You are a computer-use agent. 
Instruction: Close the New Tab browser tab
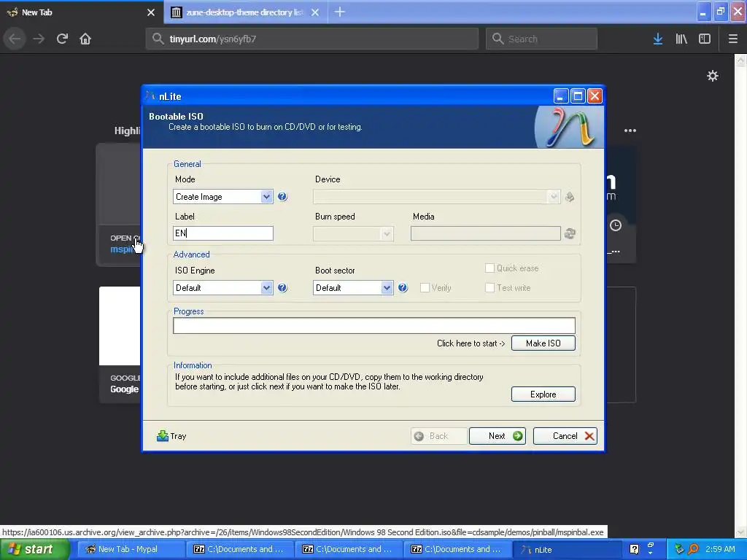151,12
